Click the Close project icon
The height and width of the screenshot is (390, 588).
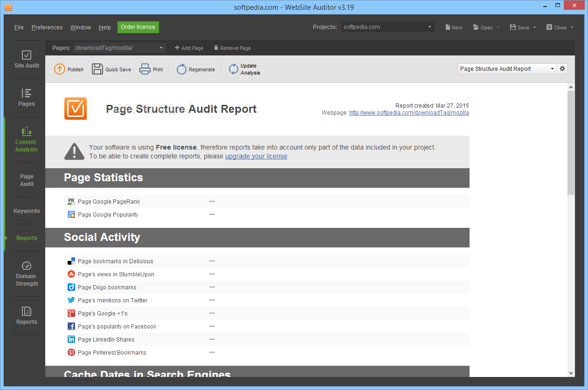(549, 27)
